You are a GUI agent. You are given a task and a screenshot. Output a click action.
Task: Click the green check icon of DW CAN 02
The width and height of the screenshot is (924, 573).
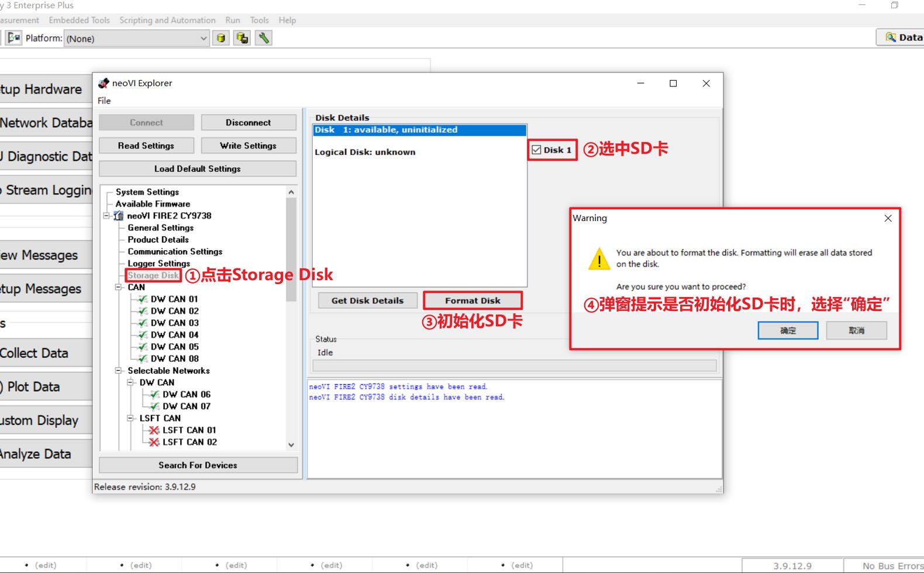143,311
